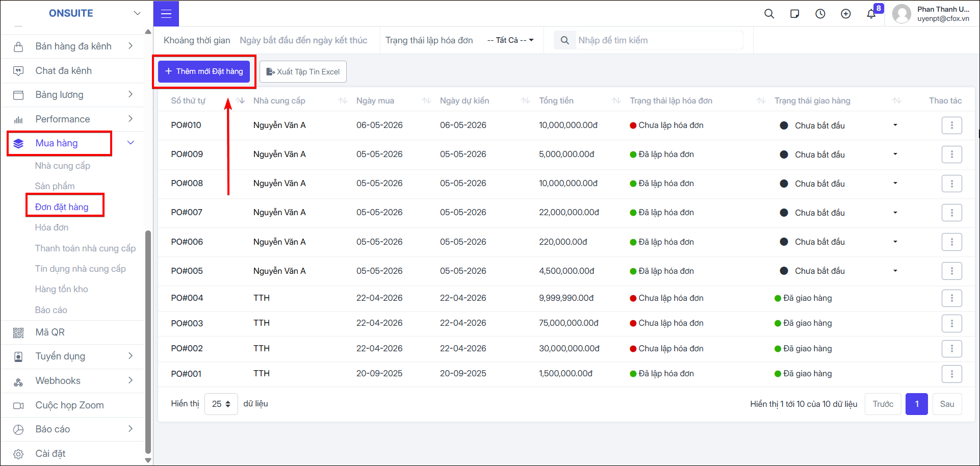This screenshot has width=980, height=466.
Task: Collapse the Mua hàng menu chevron
Action: [x=131, y=143]
